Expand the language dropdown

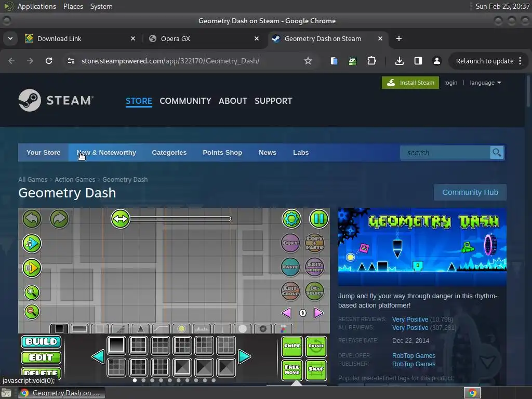point(485,83)
